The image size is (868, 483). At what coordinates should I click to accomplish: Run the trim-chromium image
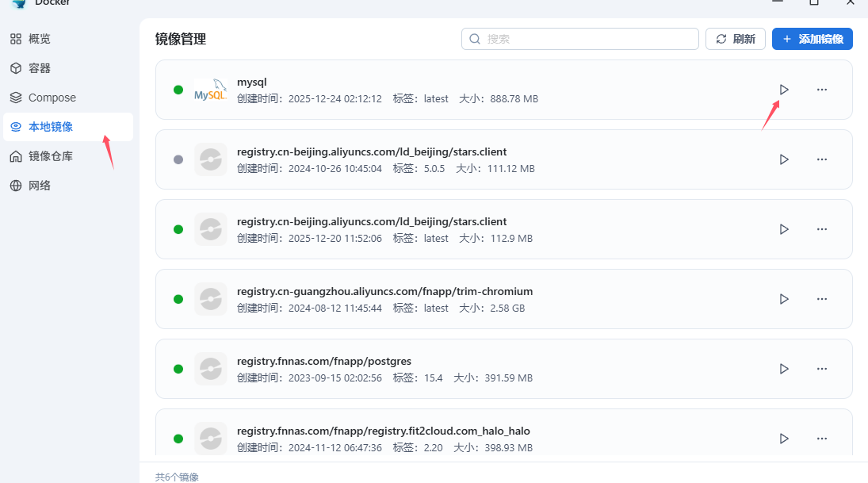coord(783,299)
